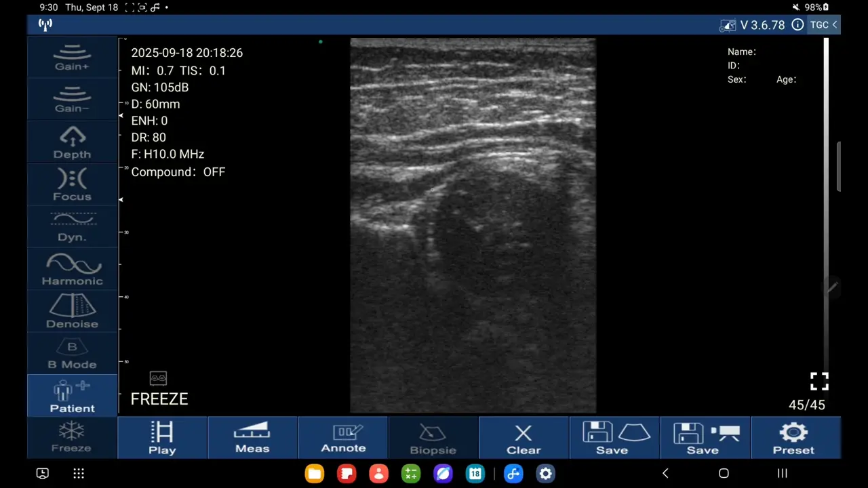Tap the cine recording tape icon
The image size is (868, 488).
point(158,378)
